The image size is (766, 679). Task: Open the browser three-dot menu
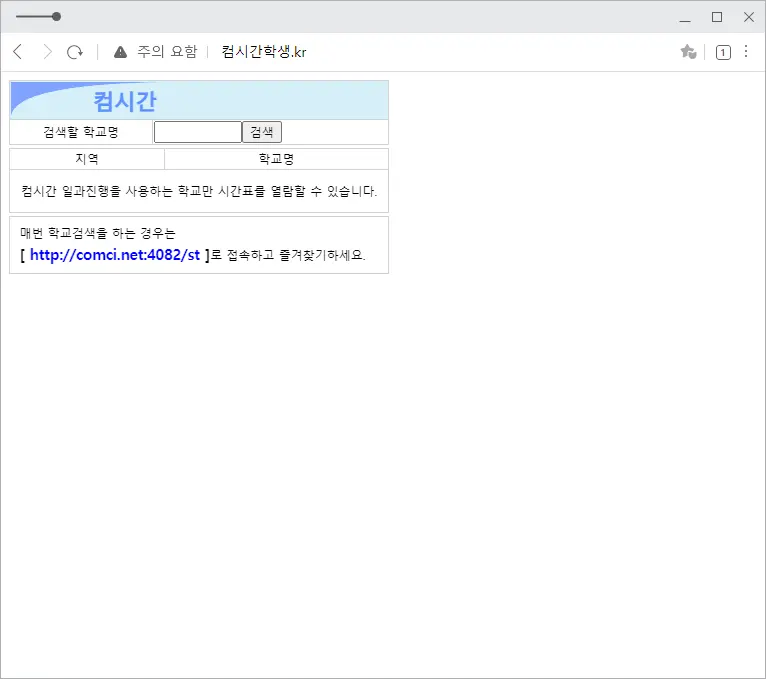[x=746, y=52]
